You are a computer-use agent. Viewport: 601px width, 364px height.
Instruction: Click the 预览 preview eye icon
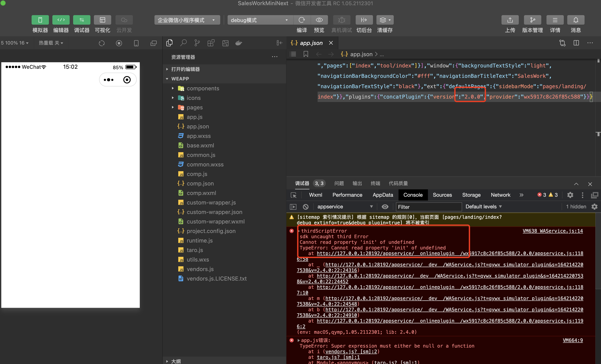coord(319,20)
